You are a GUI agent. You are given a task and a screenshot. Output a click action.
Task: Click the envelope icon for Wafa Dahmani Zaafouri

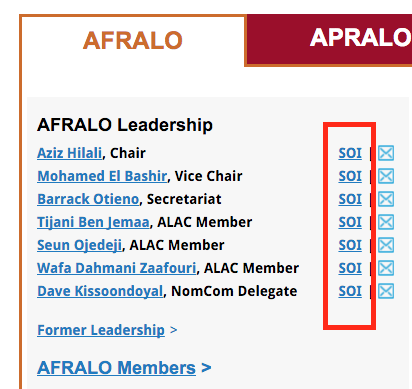[386, 268]
